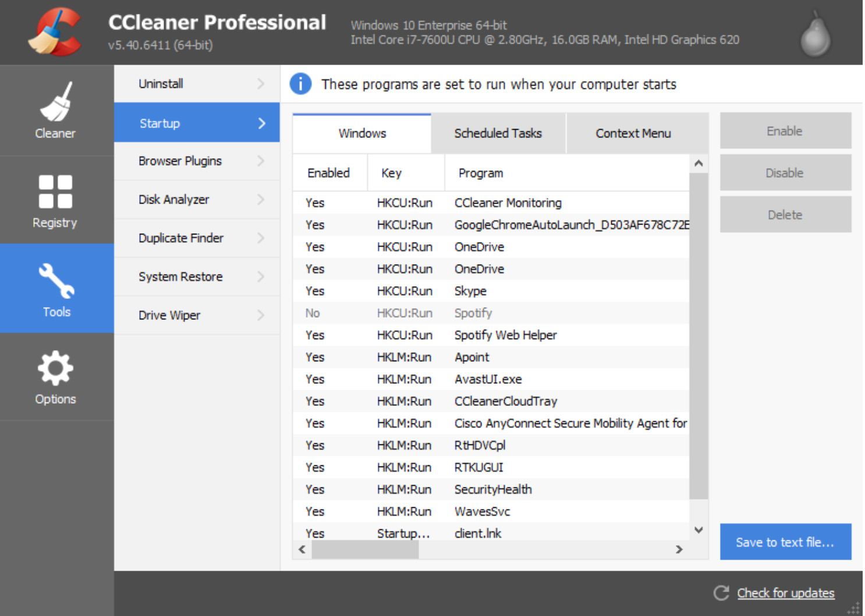Viewport: 865px width, 616px height.
Task: Select the client.lnk entry
Action: [x=491, y=533]
